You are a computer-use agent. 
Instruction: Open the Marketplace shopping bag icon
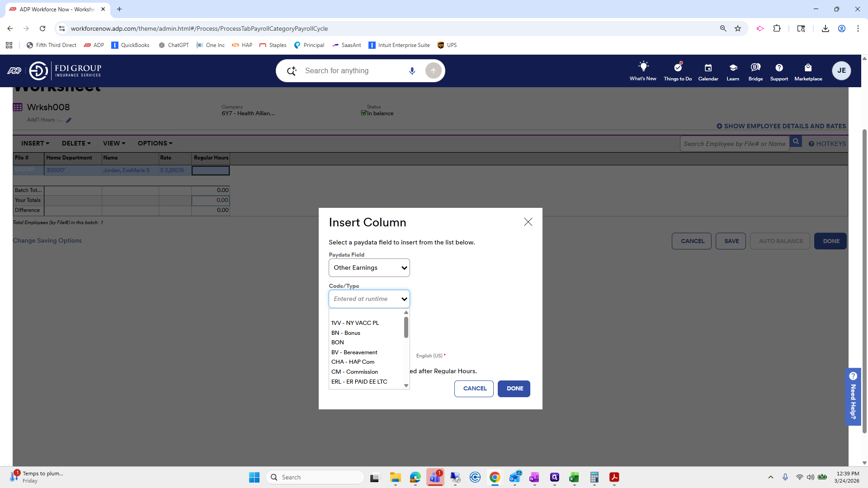[808, 68]
